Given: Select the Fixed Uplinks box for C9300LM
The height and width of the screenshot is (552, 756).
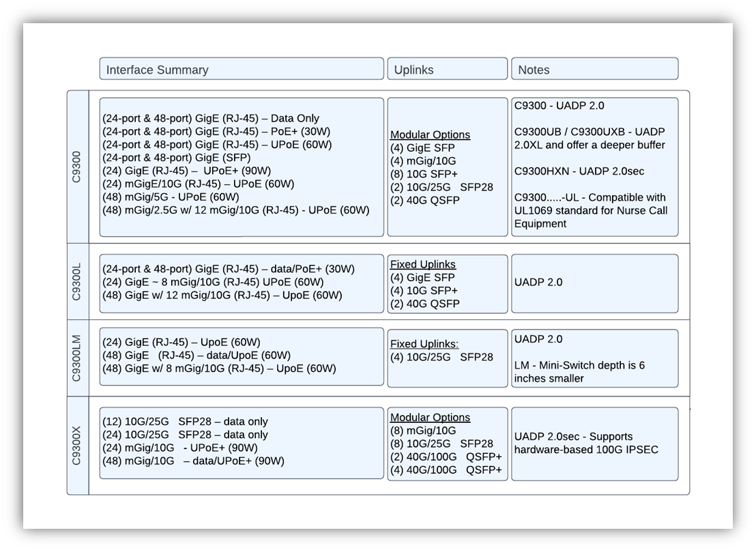Looking at the screenshot, I should pyautogui.click(x=447, y=357).
